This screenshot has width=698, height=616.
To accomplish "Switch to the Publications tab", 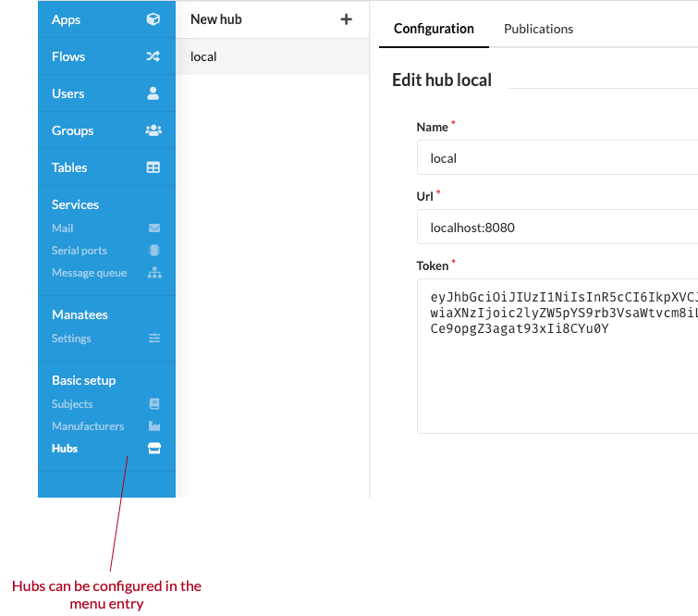I will pyautogui.click(x=539, y=29).
